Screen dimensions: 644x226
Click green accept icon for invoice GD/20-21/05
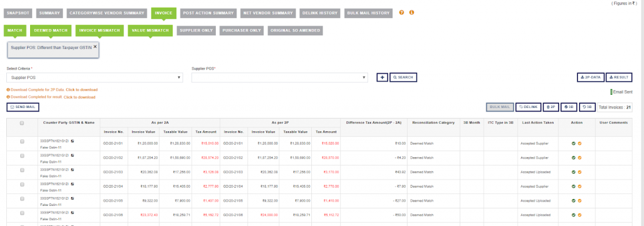pyautogui.click(x=574, y=201)
